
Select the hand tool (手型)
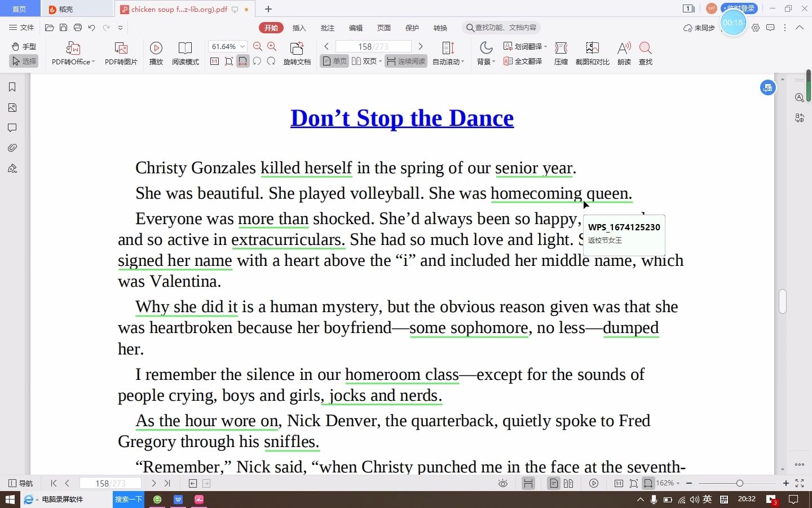[x=24, y=46]
